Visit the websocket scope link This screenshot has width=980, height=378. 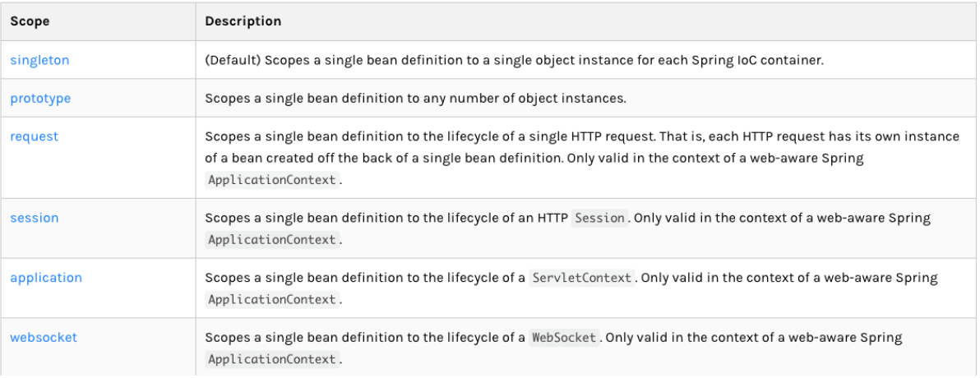(x=44, y=338)
